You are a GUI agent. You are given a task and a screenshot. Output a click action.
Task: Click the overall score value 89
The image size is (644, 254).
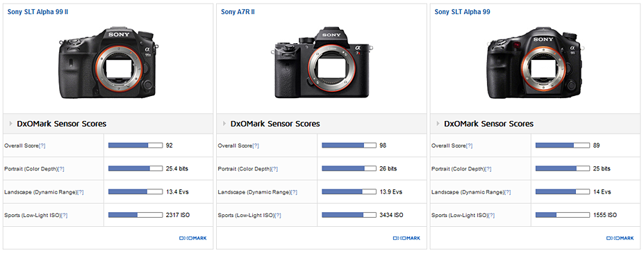[x=596, y=145]
